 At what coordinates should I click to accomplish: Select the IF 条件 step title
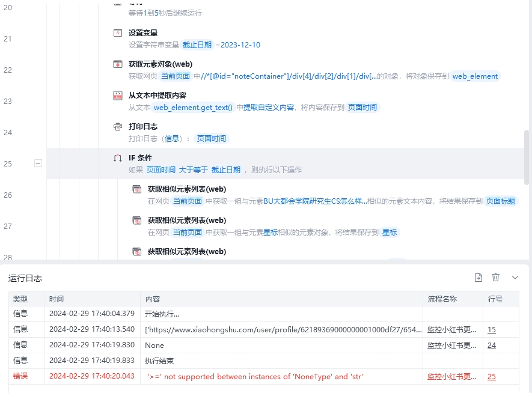140,157
